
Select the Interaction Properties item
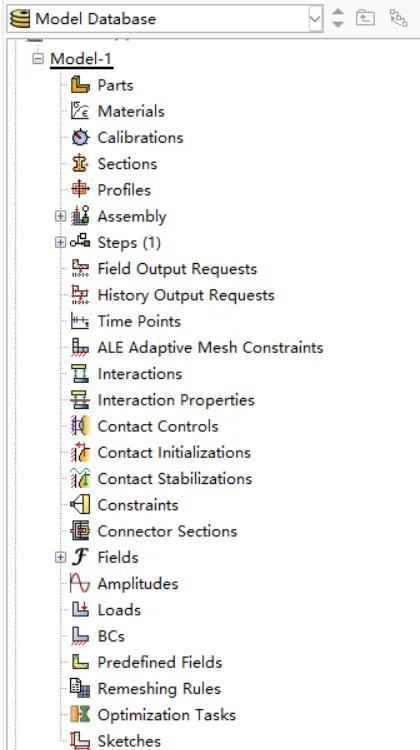point(176,400)
